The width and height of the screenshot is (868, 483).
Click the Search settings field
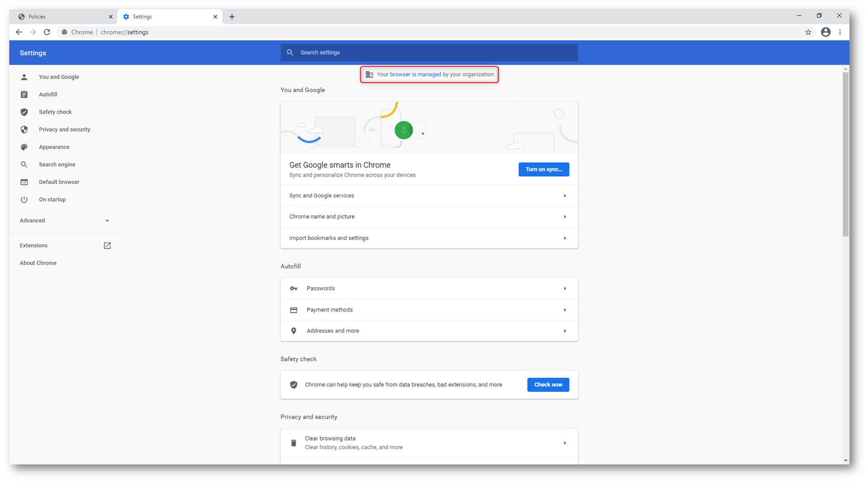click(x=429, y=52)
